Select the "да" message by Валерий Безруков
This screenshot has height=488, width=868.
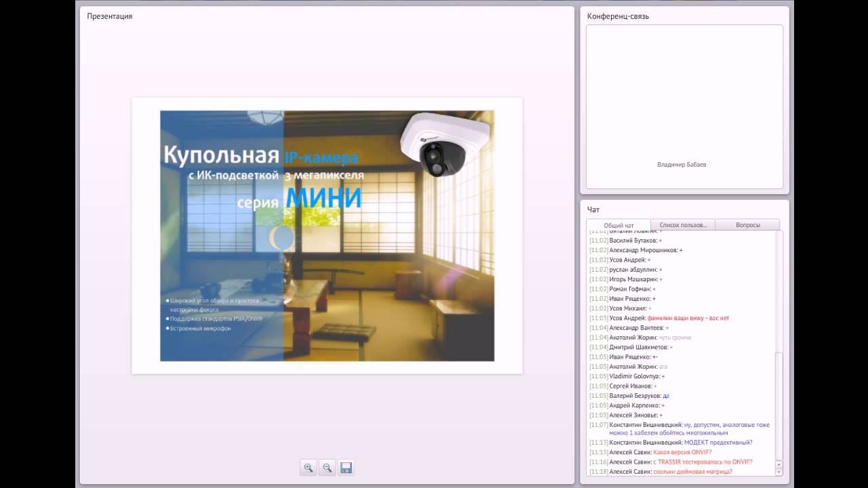pyautogui.click(x=629, y=395)
